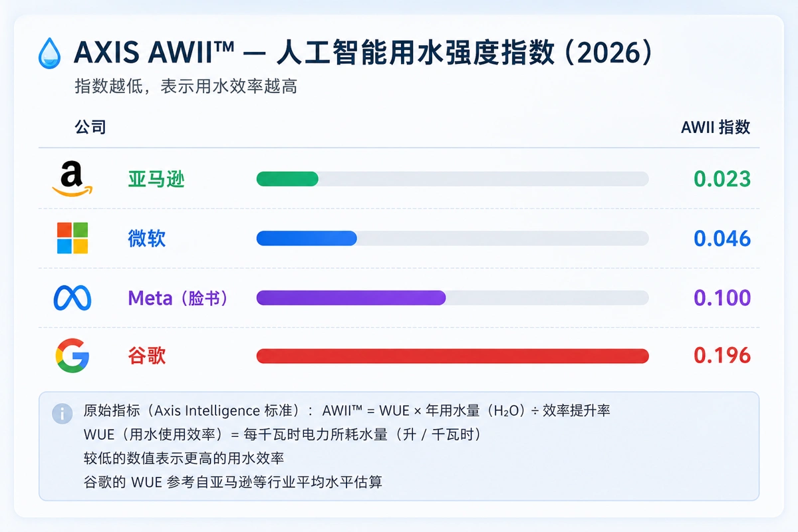This screenshot has height=532, width=798.
Task: Click the red 谷歌 label
Action: 147,356
